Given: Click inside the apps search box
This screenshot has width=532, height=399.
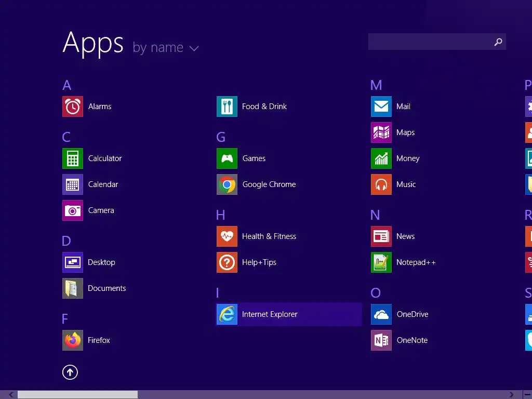Looking at the screenshot, I should tap(437, 42).
